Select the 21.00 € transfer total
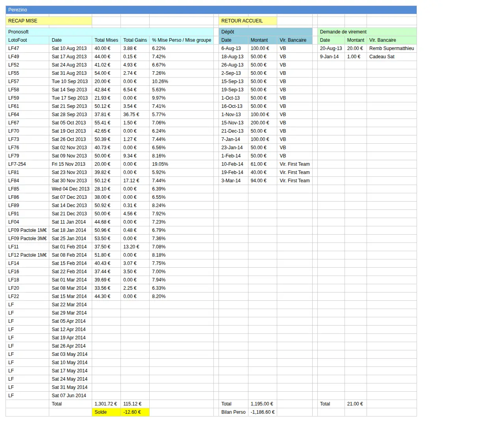Screen dimensions: 504x422 click(x=356, y=404)
